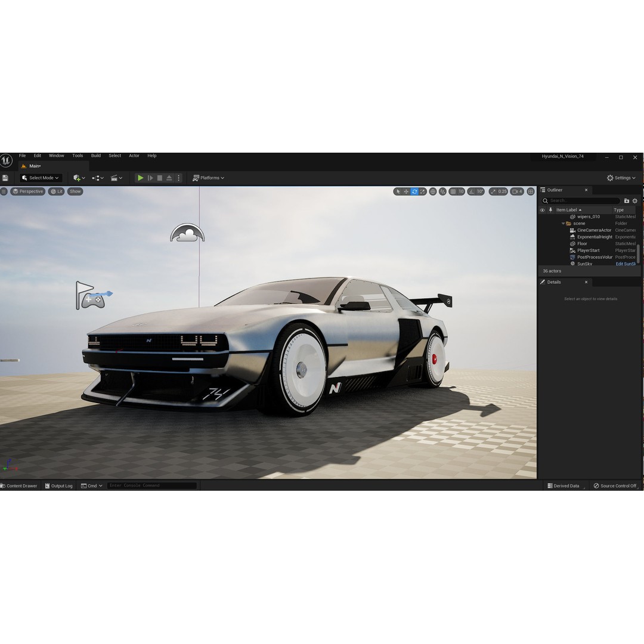Viewport: 644px width, 644px height.
Task: Toggle visibility column eye header in Outliner
Action: pos(542,210)
